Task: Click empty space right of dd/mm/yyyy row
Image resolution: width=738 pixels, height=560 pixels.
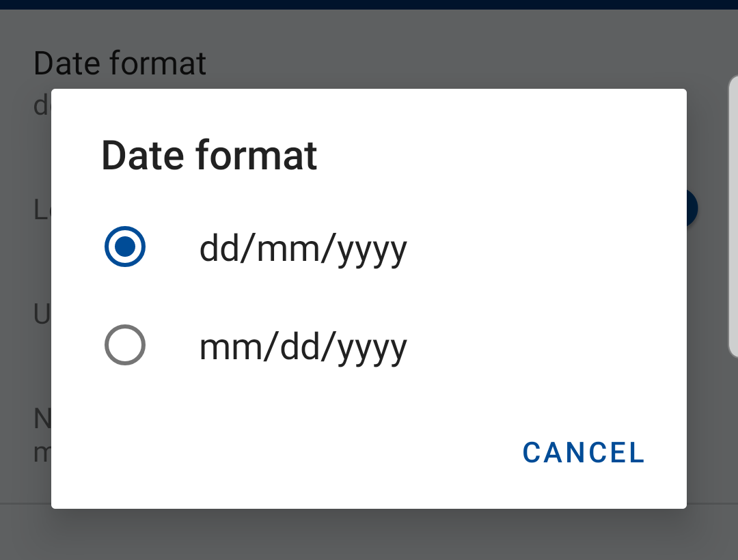Action: coord(546,247)
